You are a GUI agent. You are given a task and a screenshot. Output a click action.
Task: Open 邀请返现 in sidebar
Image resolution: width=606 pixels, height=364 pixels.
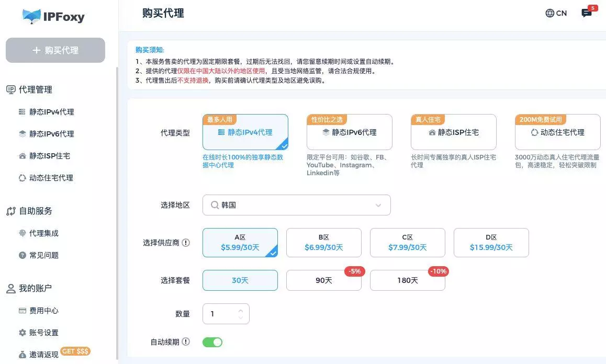click(x=39, y=355)
